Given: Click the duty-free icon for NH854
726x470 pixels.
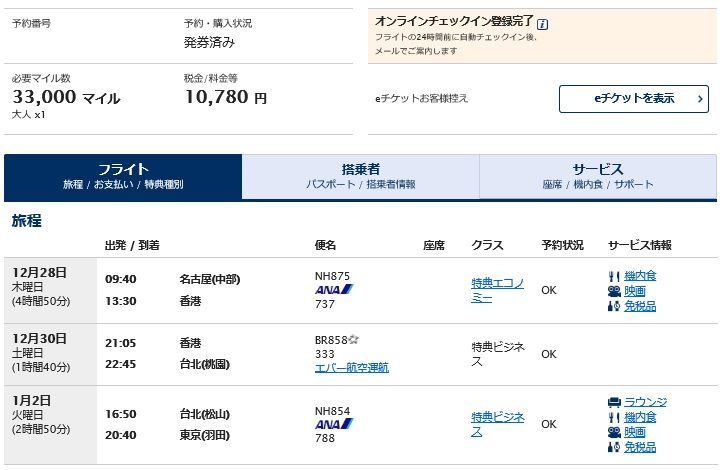Looking at the screenshot, I should pos(614,447).
